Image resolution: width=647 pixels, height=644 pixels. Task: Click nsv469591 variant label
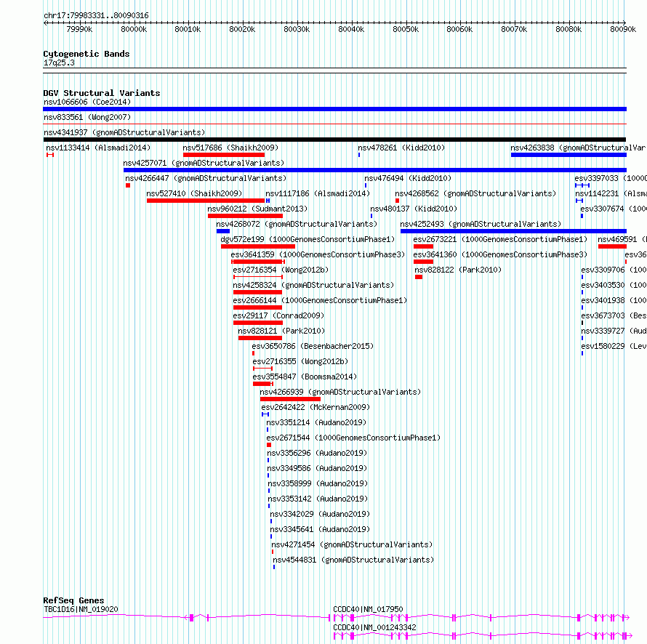622,239
